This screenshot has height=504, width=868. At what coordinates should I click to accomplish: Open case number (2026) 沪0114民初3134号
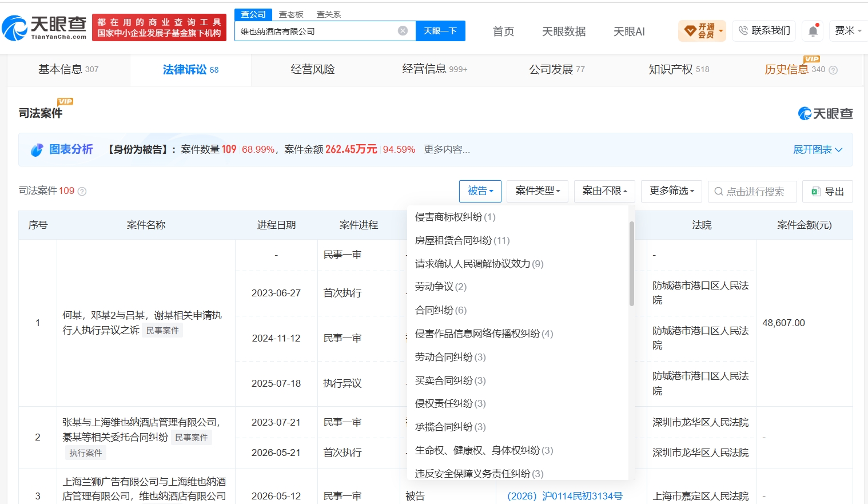pyautogui.click(x=565, y=496)
